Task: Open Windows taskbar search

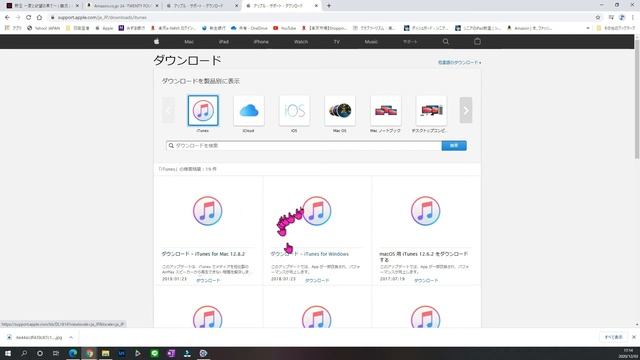Action: [24, 353]
